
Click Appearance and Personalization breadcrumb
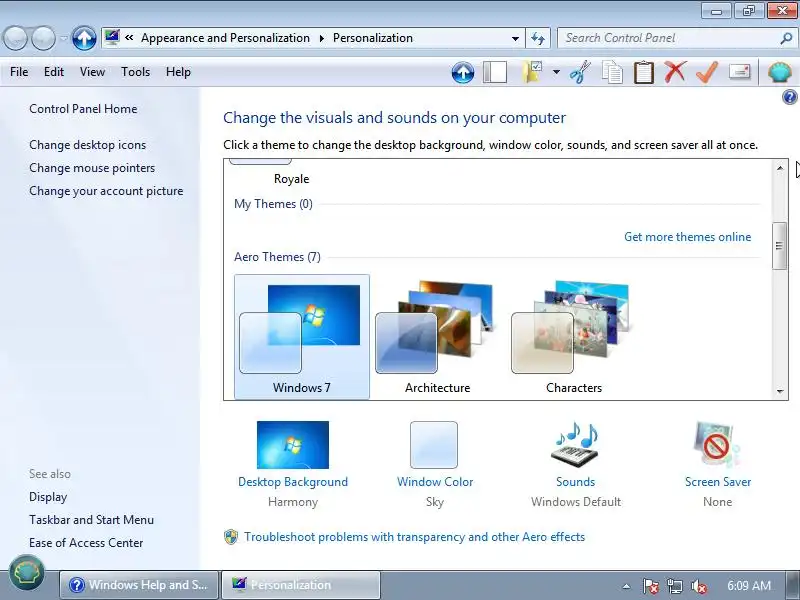coord(225,38)
